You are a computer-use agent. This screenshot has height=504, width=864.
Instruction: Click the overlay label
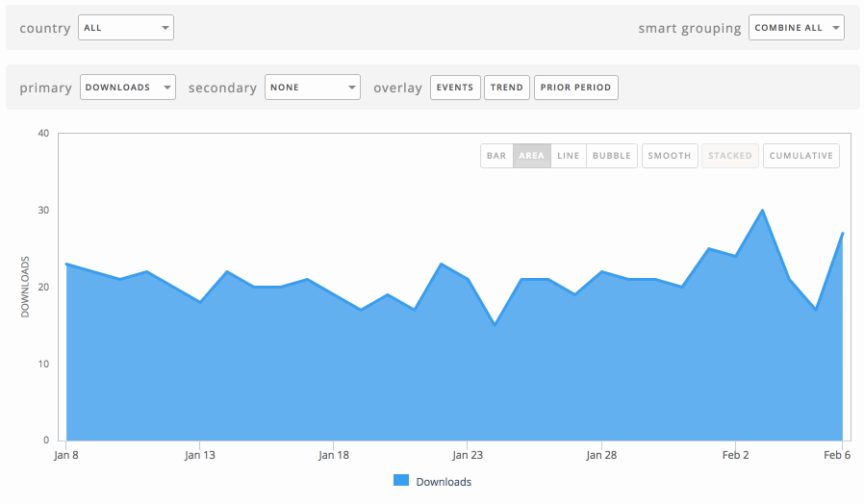[397, 88]
